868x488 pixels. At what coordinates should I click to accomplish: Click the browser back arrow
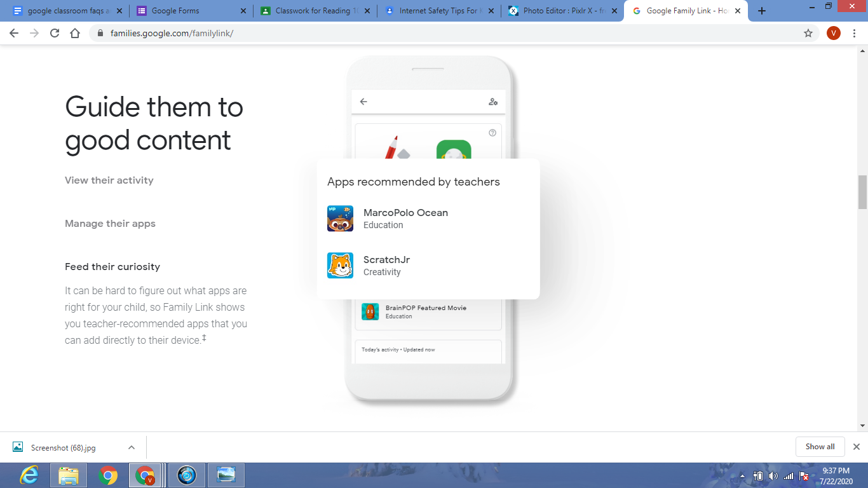(14, 33)
